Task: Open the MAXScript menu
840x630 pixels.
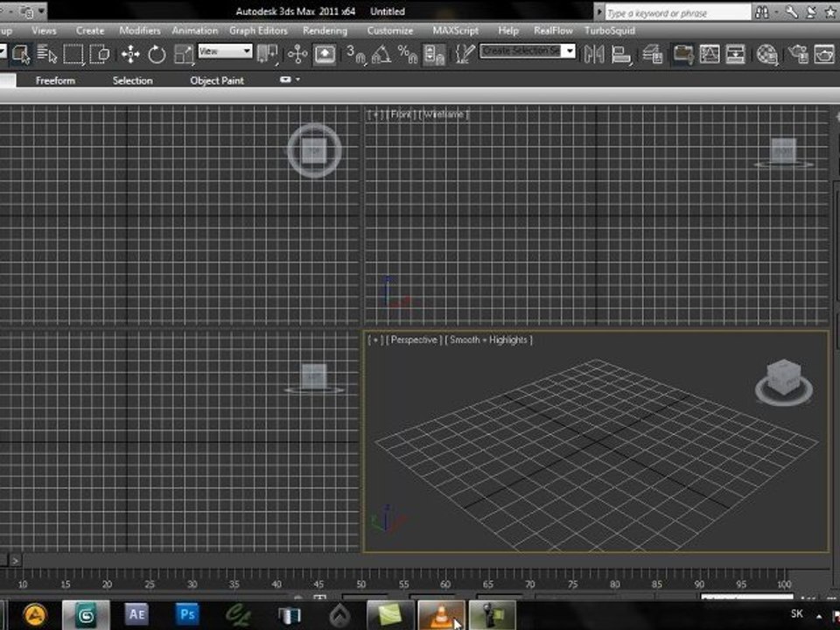Action: point(455,31)
